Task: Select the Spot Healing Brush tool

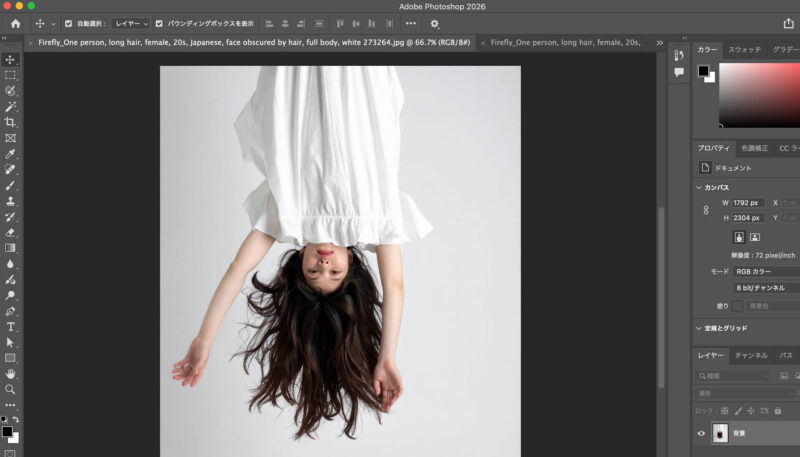Action: pos(10,169)
